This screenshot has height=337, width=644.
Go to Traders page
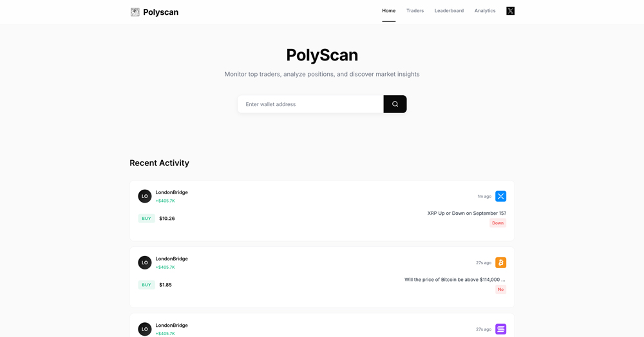[415, 11]
